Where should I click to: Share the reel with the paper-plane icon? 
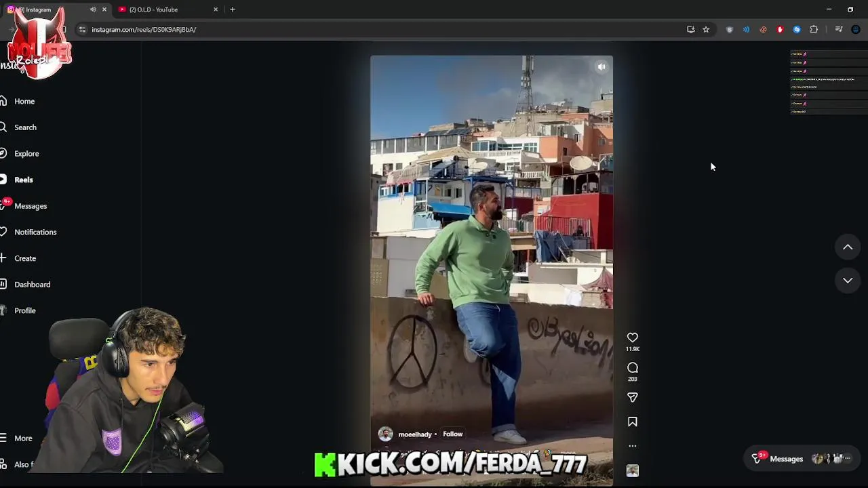pos(632,398)
